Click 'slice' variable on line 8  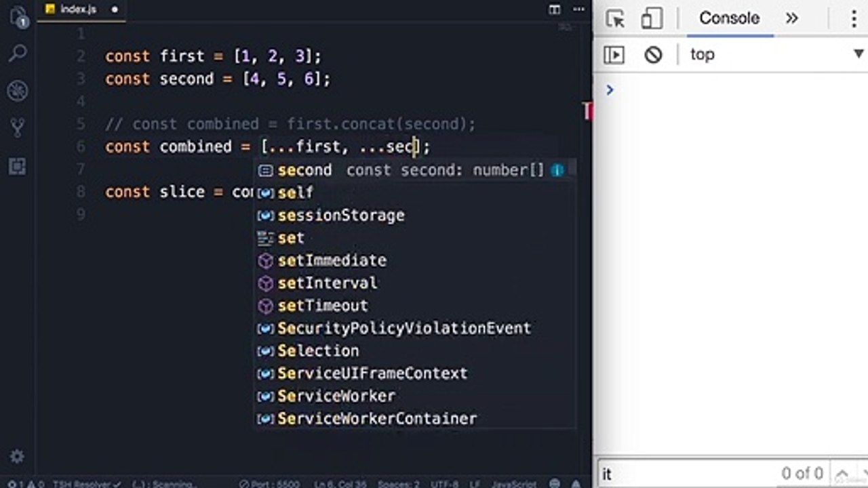click(182, 192)
